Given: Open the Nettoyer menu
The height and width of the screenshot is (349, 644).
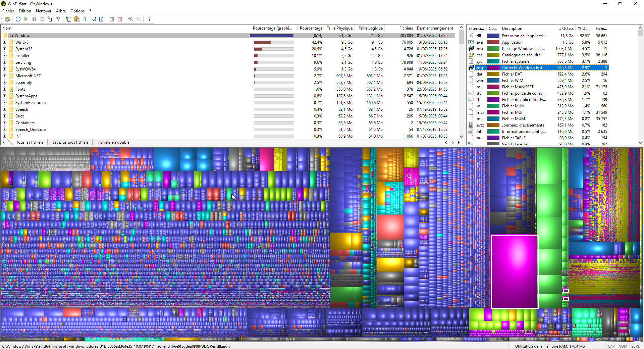Looking at the screenshot, I should [44, 11].
